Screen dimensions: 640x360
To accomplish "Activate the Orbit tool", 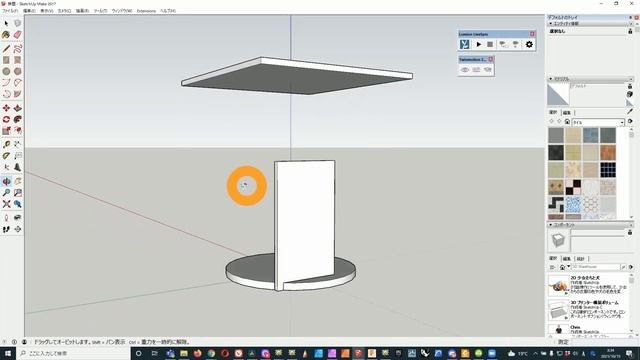I will 6,181.
